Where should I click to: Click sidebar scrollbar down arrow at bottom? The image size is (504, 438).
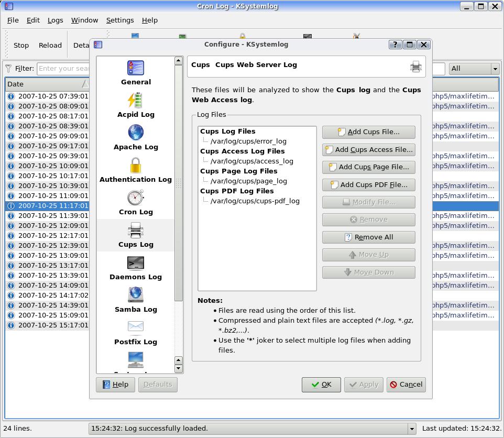pos(179,369)
